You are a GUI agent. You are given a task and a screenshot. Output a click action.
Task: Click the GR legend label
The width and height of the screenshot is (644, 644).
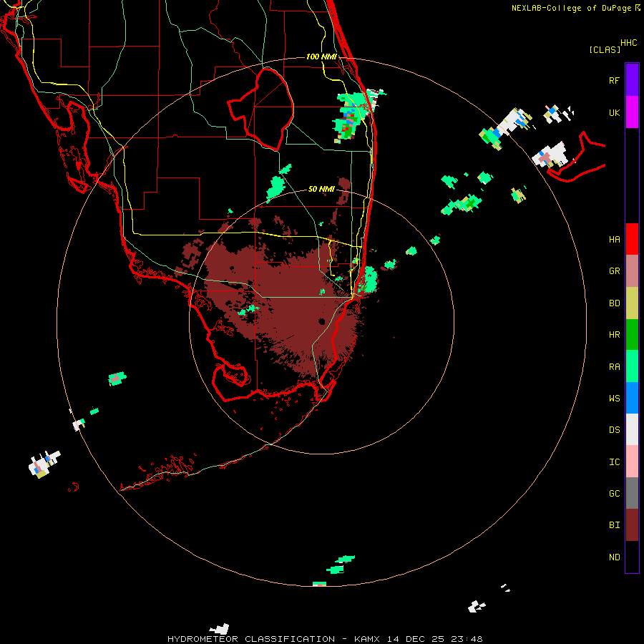point(614,271)
